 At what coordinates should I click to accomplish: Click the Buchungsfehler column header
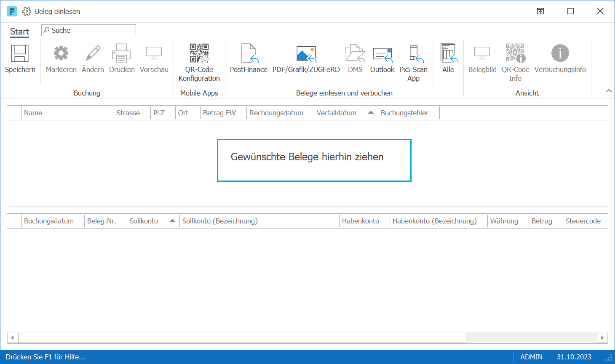[x=409, y=113]
